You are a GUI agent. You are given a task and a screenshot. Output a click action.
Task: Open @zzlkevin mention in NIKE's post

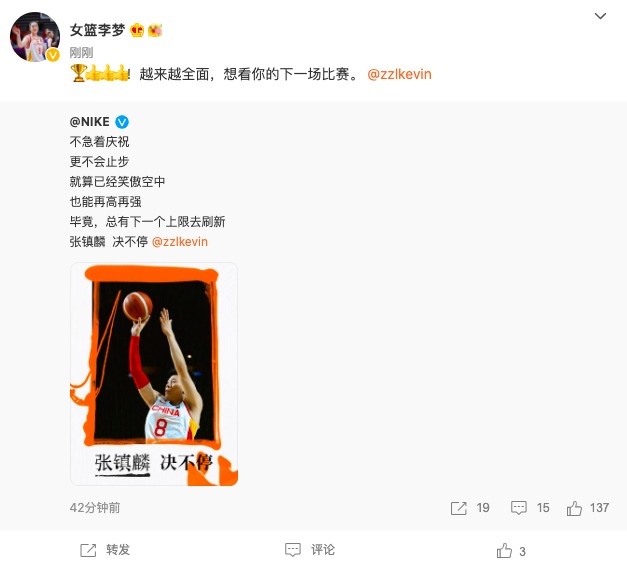point(180,242)
